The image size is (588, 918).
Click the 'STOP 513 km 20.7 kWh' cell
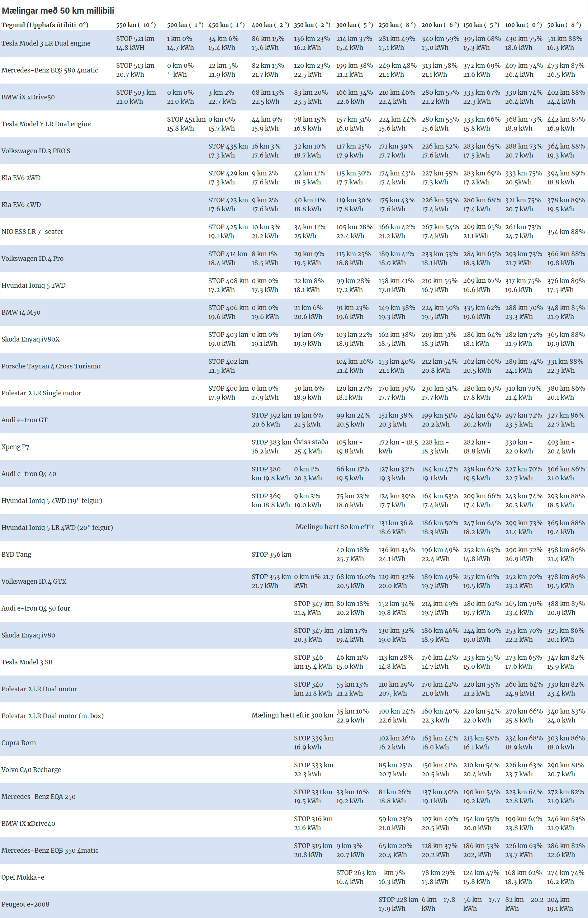pos(136,70)
